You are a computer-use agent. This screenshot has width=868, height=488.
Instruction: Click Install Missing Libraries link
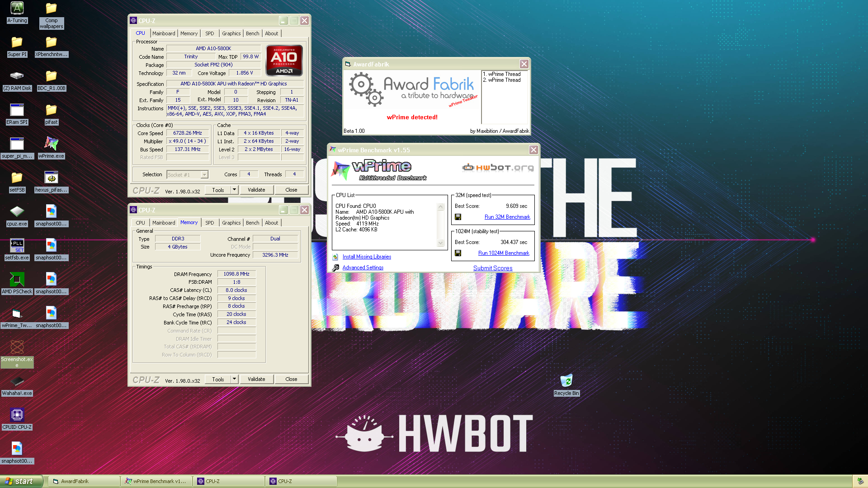(367, 257)
